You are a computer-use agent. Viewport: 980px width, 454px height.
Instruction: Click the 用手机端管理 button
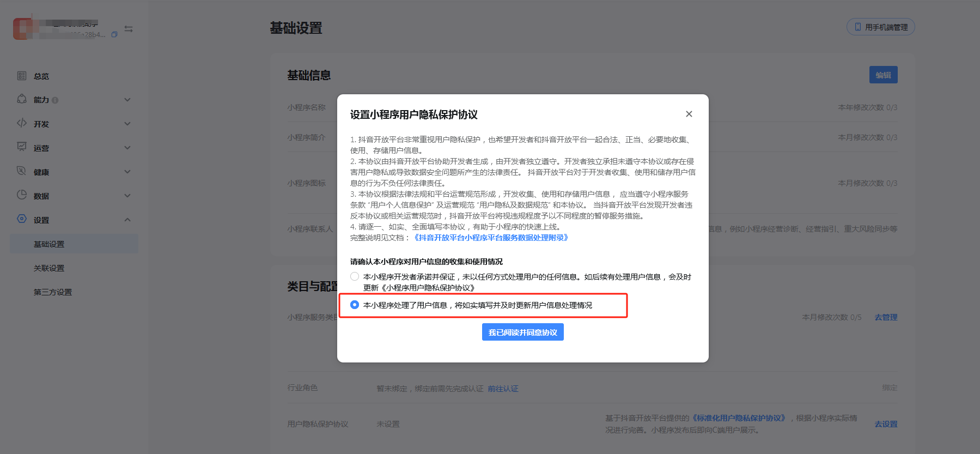pos(881,27)
